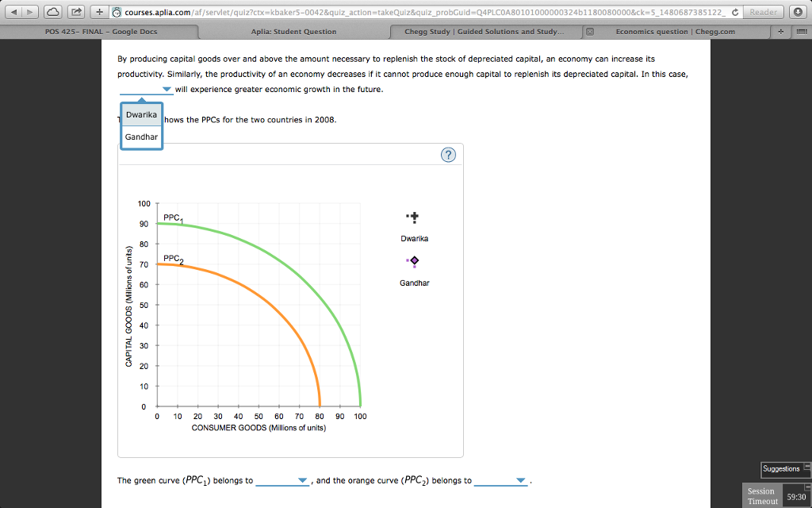Image resolution: width=812 pixels, height=508 pixels.
Task: Go back with the Safari back arrow
Action: tap(14, 11)
